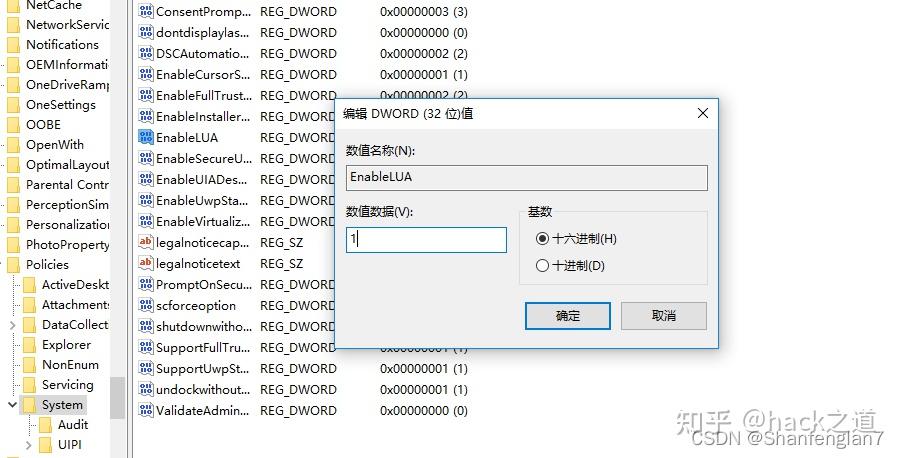Click the scforceoption DWORD value icon
Viewport: 899px width, 458px height.
[x=146, y=305]
